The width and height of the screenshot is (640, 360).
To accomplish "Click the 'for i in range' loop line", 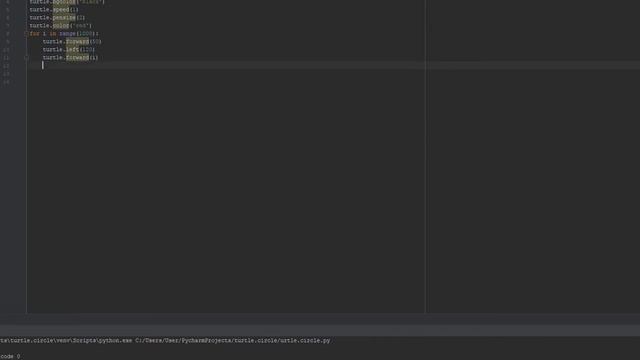I will pyautogui.click(x=64, y=33).
